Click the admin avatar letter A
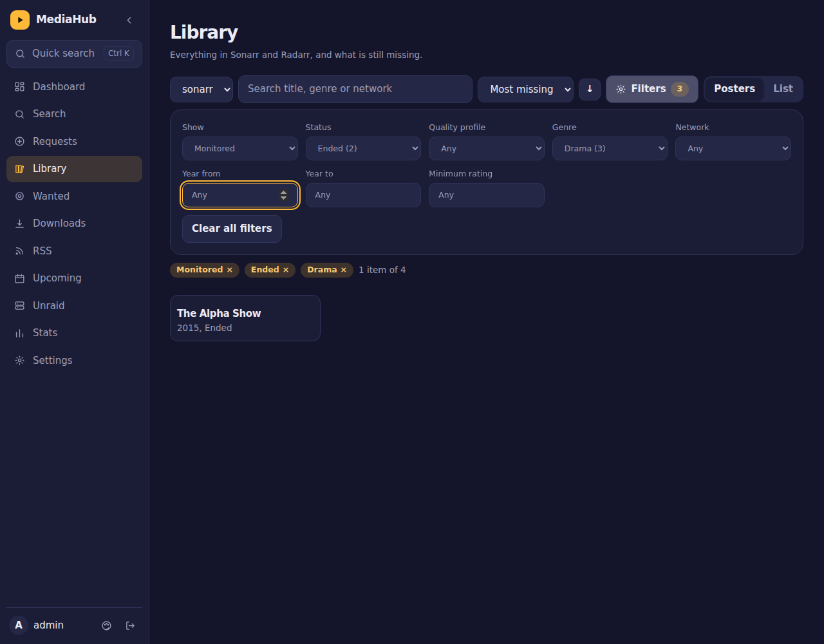Screen dimensions: 824x644 tap(19, 625)
